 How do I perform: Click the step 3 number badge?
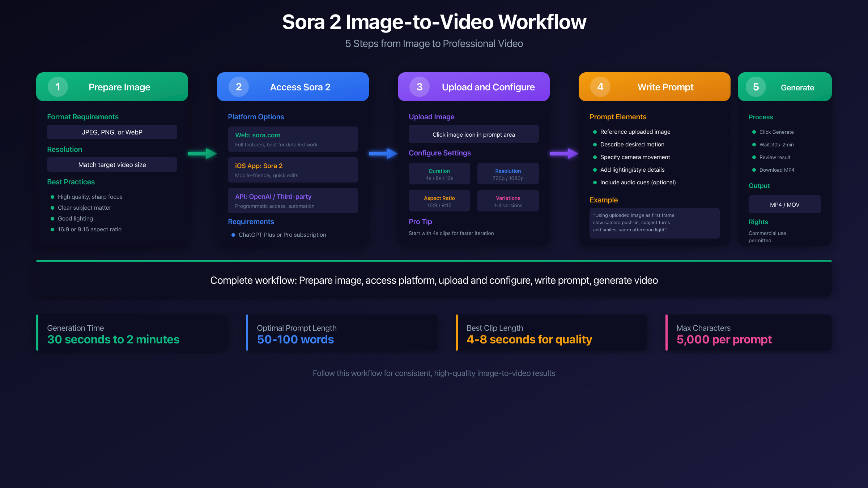coord(420,87)
